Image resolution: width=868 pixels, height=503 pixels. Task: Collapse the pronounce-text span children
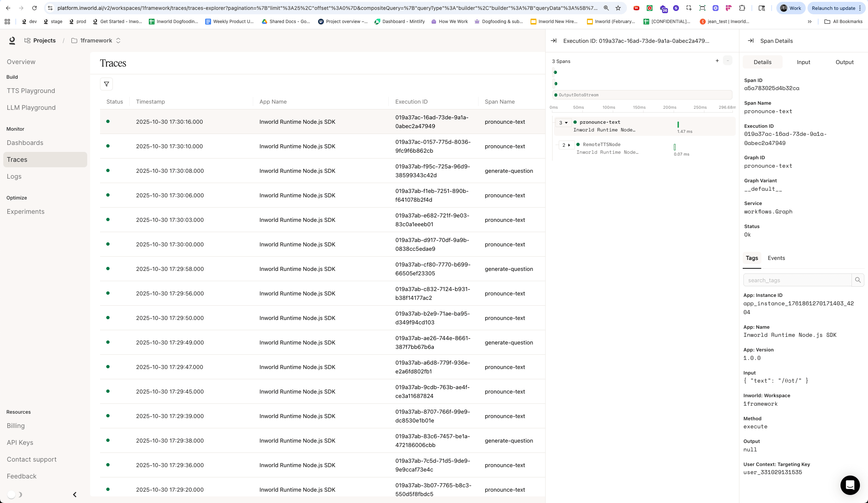(566, 123)
